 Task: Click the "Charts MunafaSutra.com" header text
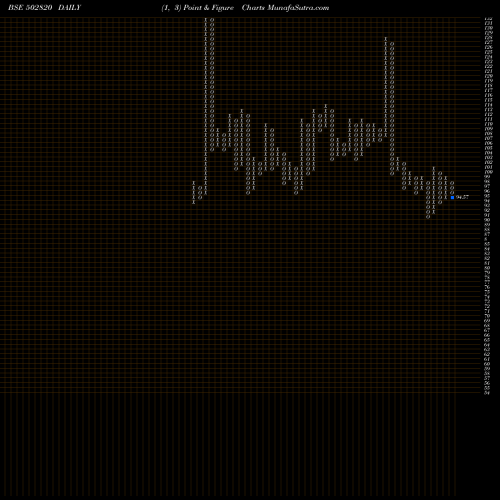coord(285,8)
